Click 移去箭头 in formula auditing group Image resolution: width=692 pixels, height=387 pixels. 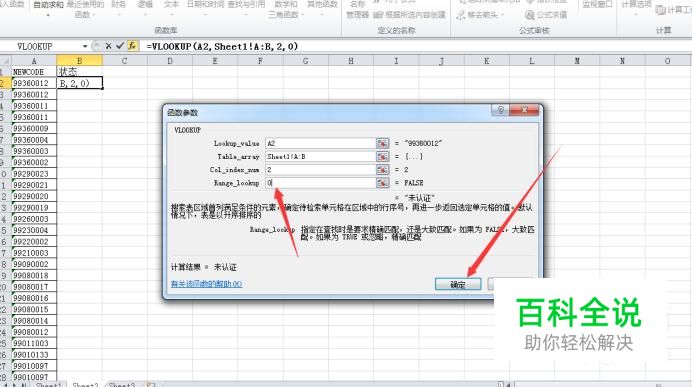[480, 15]
